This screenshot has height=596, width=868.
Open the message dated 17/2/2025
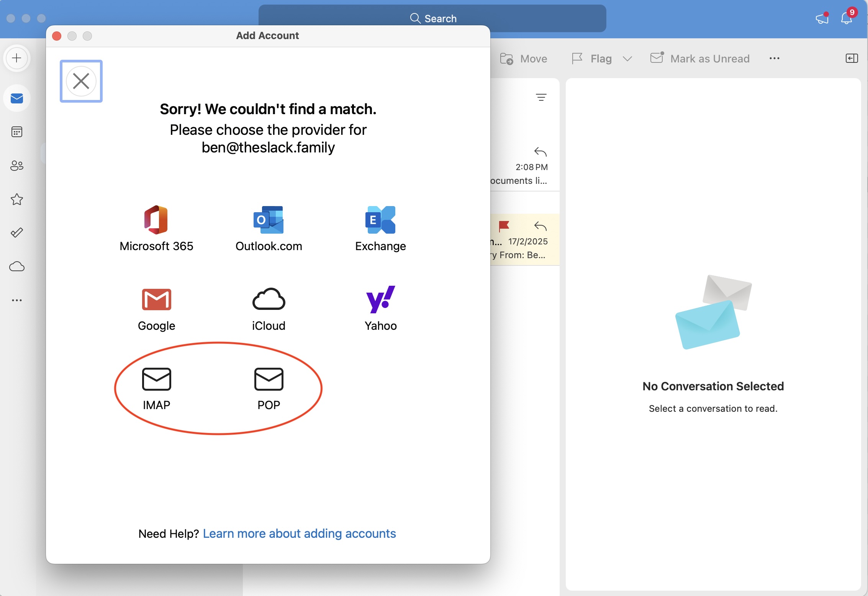(525, 239)
